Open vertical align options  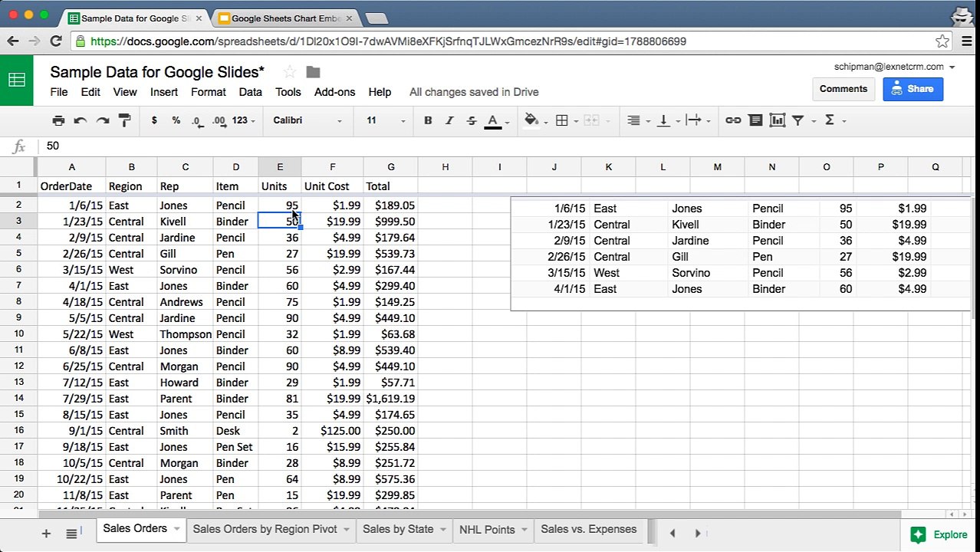pos(663,120)
